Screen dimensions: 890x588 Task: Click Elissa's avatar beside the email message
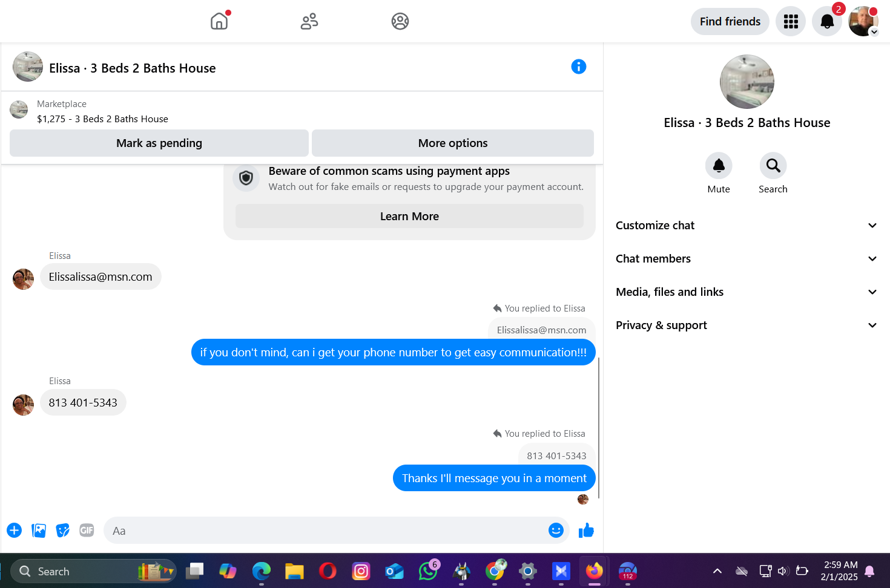coord(24,279)
